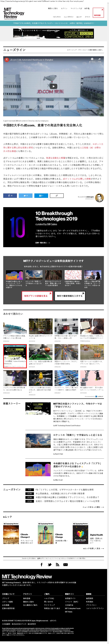Share article via Facebook button
Screen dimensions: 109x644
[10, 196]
